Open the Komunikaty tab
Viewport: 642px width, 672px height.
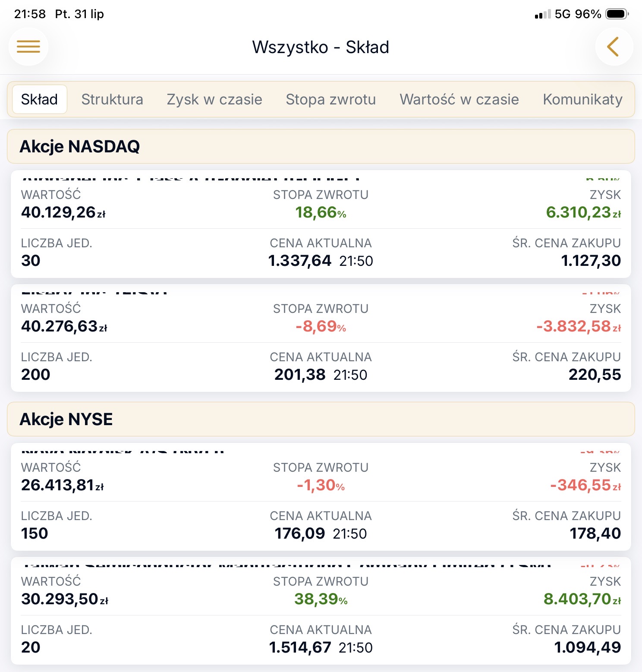(x=582, y=99)
